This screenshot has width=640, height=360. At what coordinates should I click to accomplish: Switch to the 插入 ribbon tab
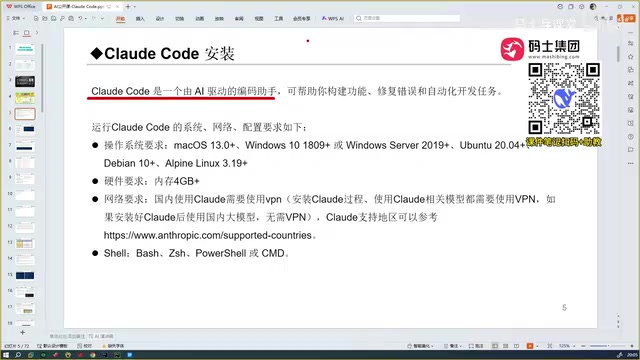(x=140, y=18)
